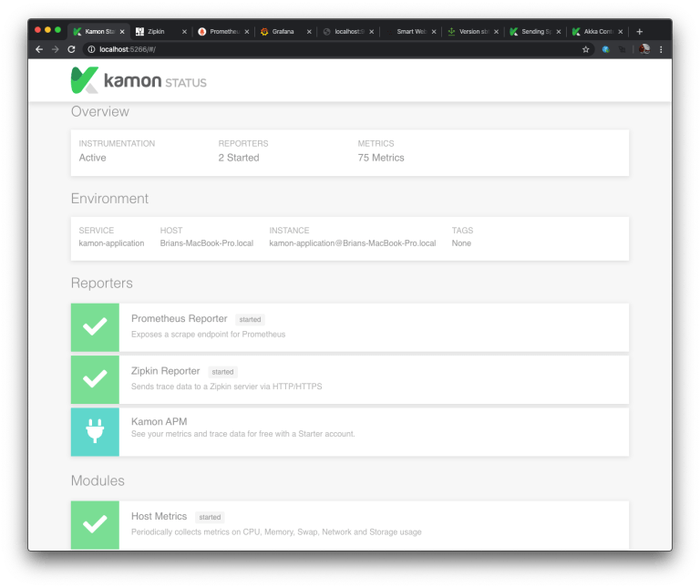The height and width of the screenshot is (588, 700).
Task: Click the Zipkin Reporter green checkmark icon
Action: (95, 379)
